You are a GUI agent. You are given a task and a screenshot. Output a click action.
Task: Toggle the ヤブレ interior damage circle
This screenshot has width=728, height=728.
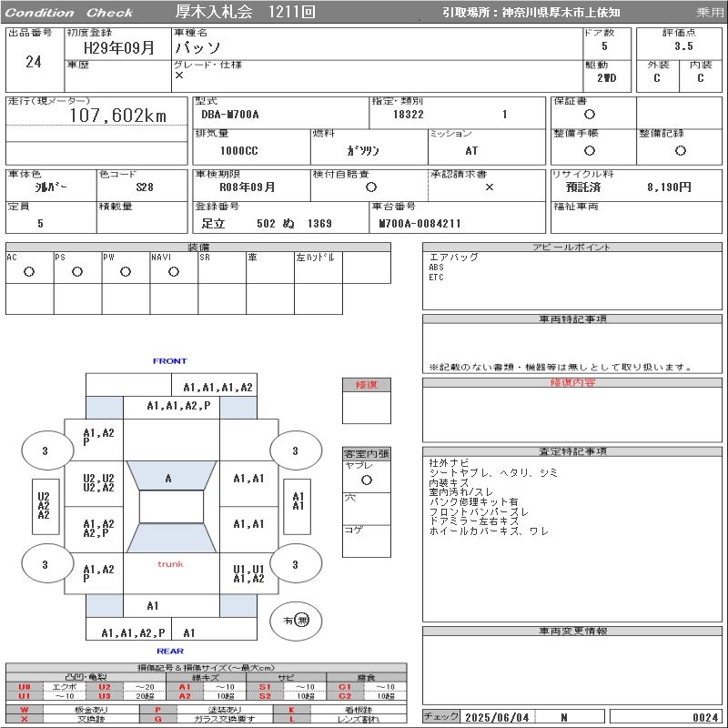tap(366, 480)
